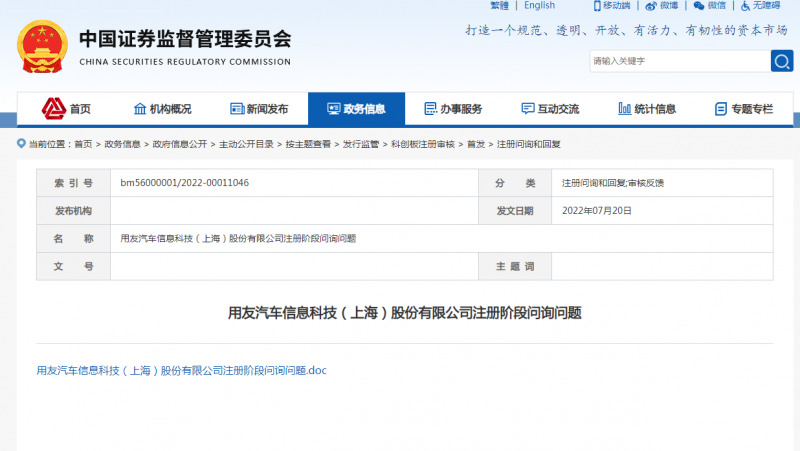Click the 发布机构 label cell

coord(73,211)
